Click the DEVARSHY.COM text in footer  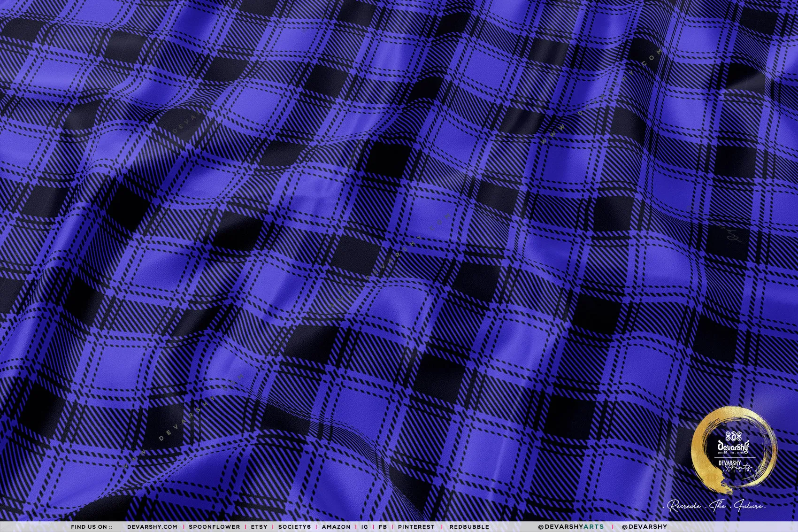point(152,527)
